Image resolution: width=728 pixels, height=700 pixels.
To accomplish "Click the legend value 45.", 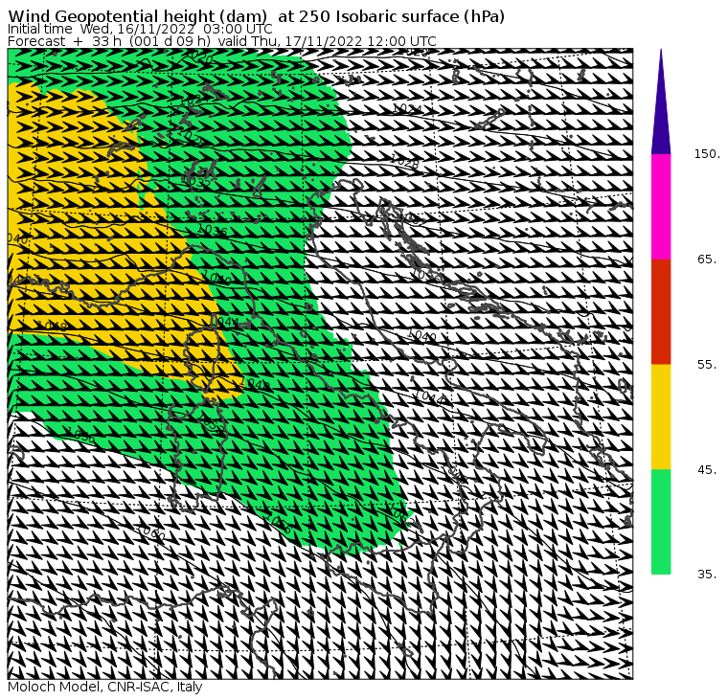I will (x=707, y=470).
